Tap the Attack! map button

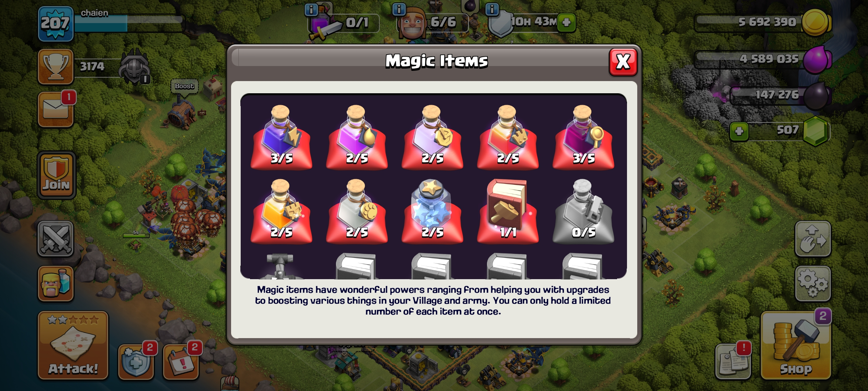(73, 345)
